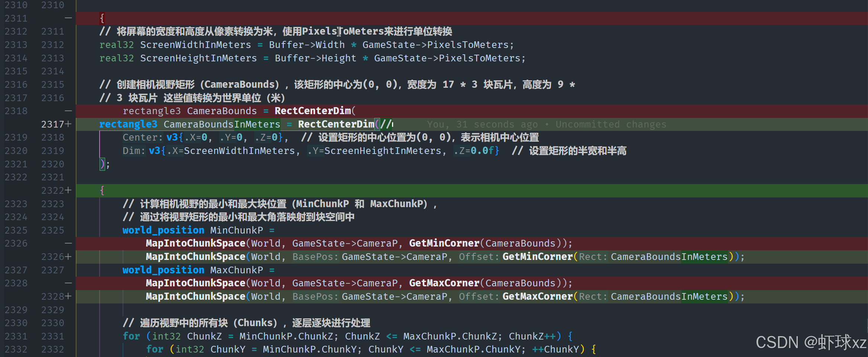
Task: Click the comment '设置矩形的半宽和半高'
Action: point(569,151)
